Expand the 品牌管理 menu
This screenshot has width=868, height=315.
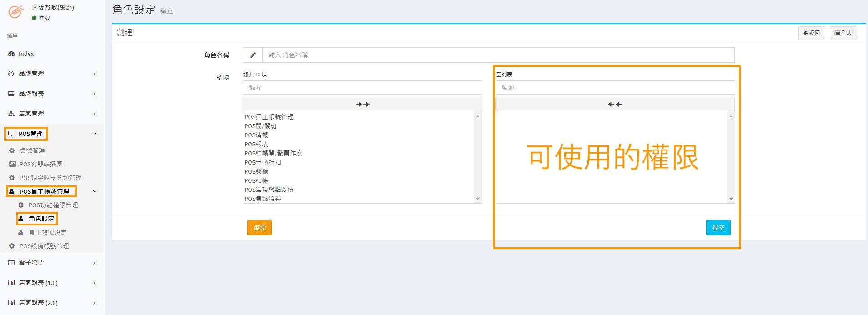pos(52,74)
